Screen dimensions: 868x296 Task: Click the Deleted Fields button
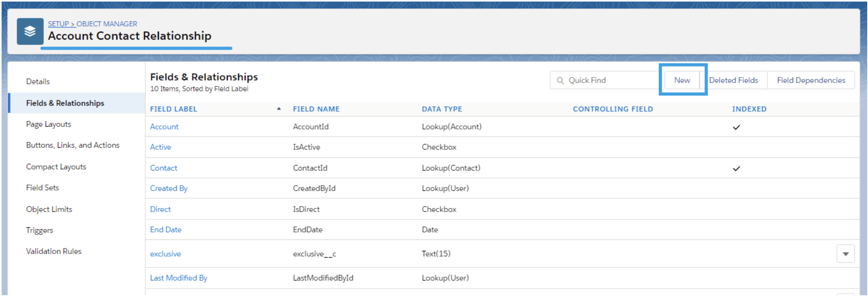(x=733, y=80)
